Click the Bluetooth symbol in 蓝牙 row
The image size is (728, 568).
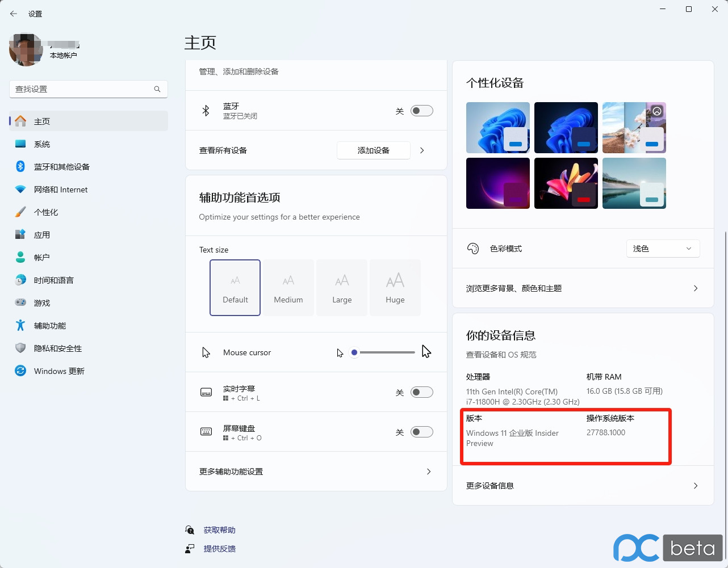206,111
